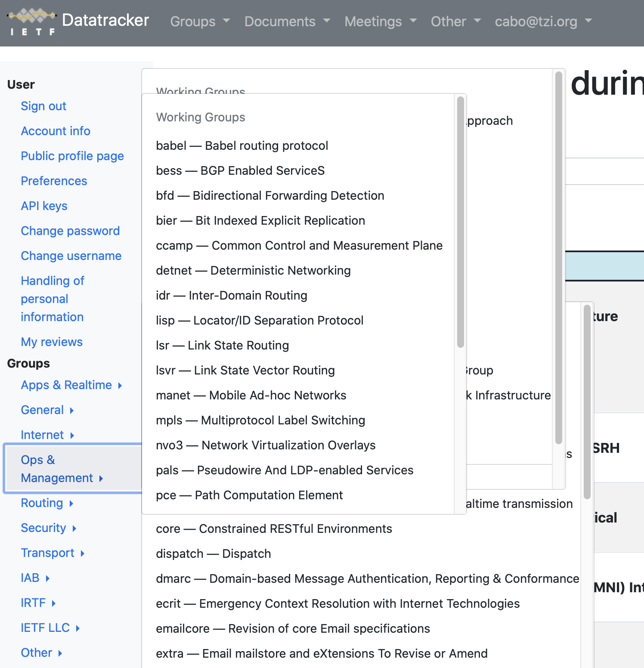Select babel — Babel routing protocol
The width and height of the screenshot is (644, 668).
click(x=242, y=145)
